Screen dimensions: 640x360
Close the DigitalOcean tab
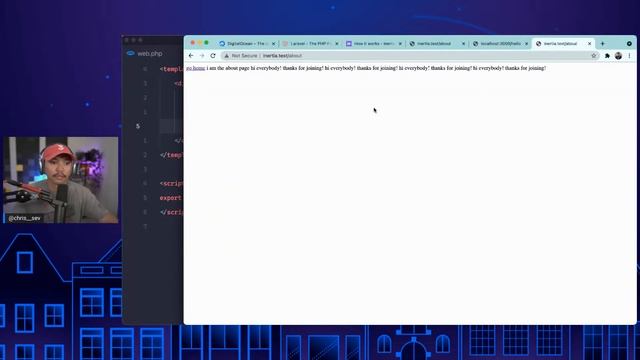273,43
